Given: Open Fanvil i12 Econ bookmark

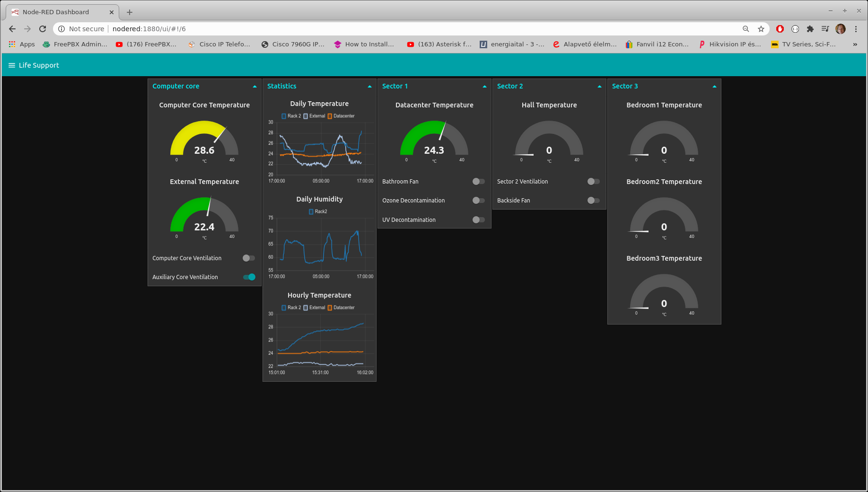Looking at the screenshot, I should 657,44.
